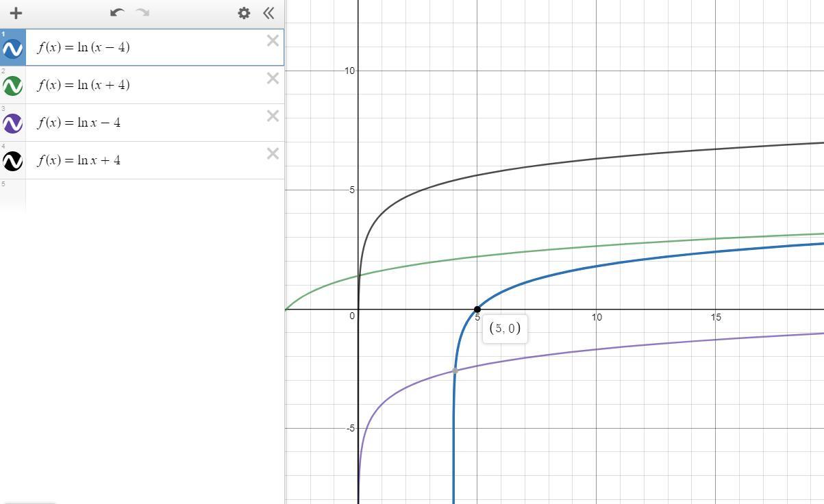
Task: Toggle visibility of blue ln(x − 4) curve
Action: coord(13,48)
